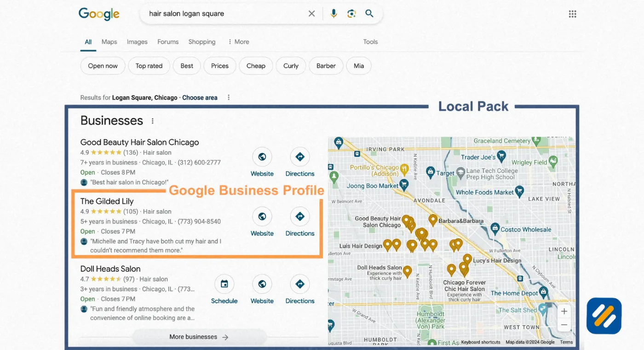Switch to the Shopping tab
Screen dimensions: 644x350
202,42
